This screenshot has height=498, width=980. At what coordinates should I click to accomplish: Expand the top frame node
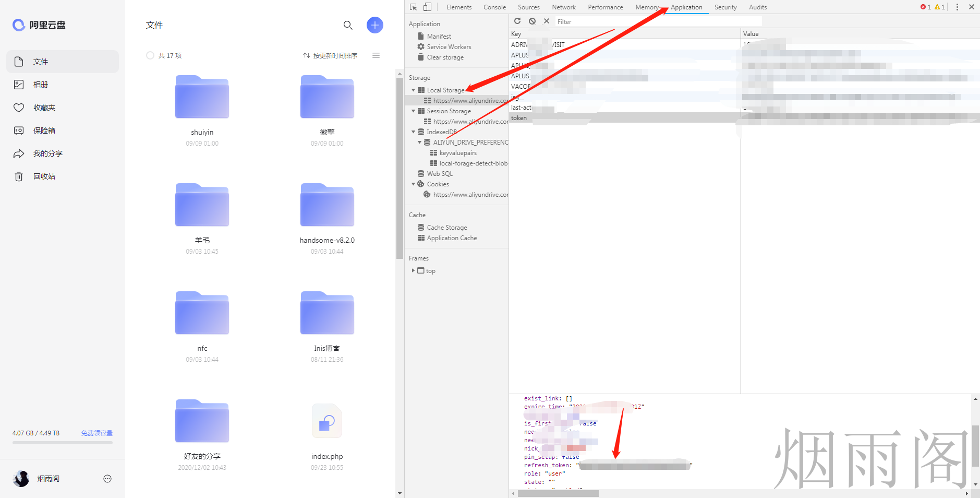[x=414, y=271]
